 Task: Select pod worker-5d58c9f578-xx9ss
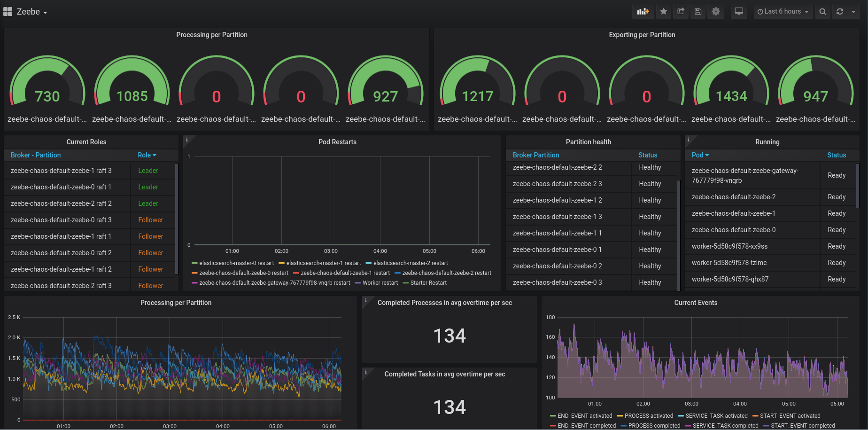pyautogui.click(x=770, y=246)
